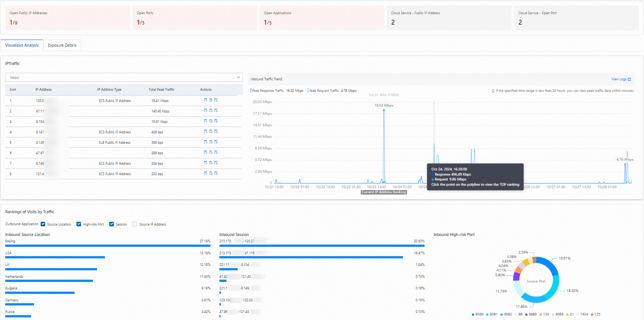Viewport: 644px width, 320px height.
Task: Click the Total Peak Traffic column header
Action: point(162,90)
